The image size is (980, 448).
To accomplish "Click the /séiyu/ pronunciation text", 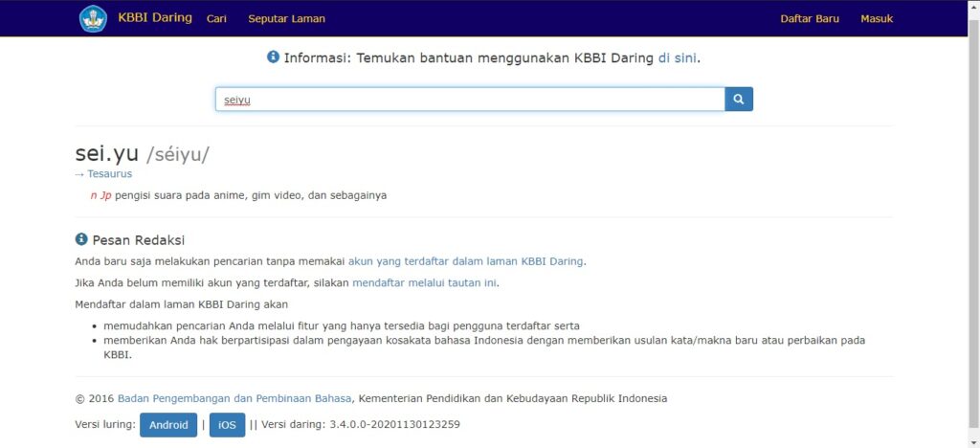I will [178, 154].
